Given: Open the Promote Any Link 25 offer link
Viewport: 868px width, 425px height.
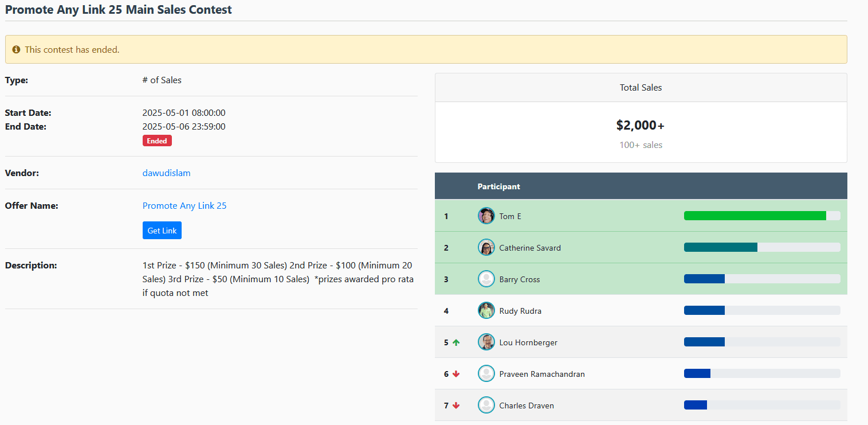Looking at the screenshot, I should point(184,205).
